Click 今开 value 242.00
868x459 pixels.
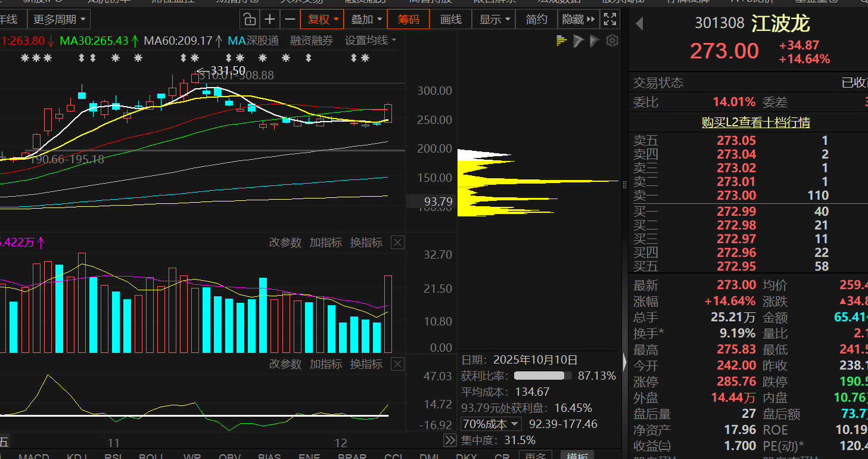pyautogui.click(x=736, y=365)
